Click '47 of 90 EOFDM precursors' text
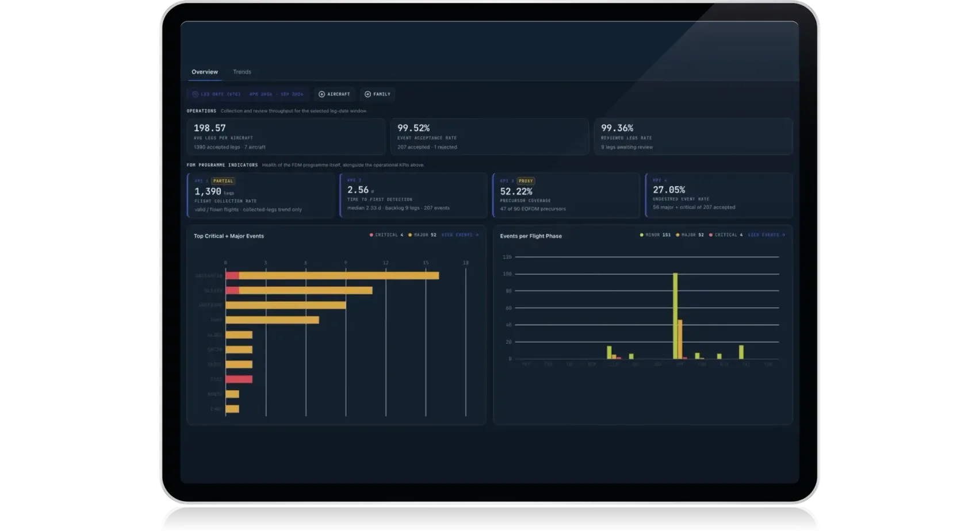The image size is (980, 531). pos(533,209)
